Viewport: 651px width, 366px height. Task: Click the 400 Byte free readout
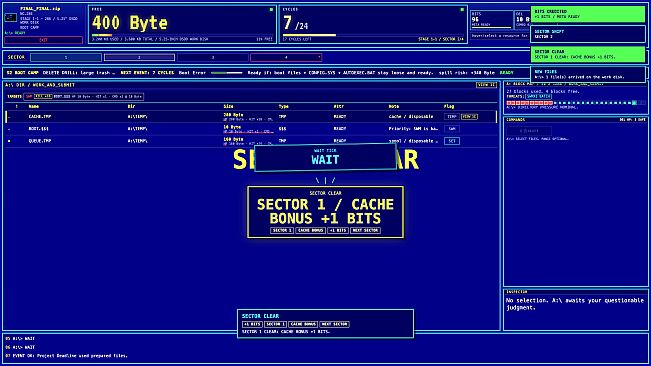[x=130, y=23]
